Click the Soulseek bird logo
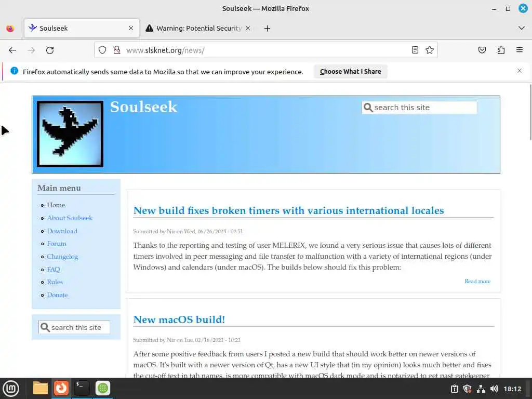532x399 pixels. [x=70, y=134]
